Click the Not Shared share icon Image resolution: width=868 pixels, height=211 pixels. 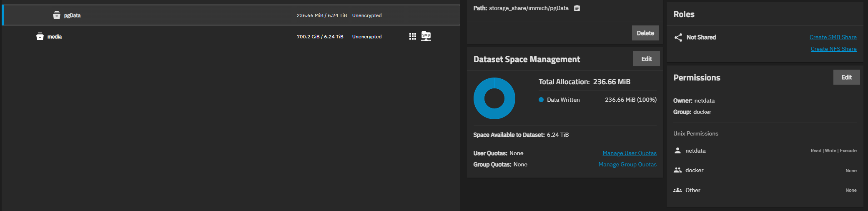click(678, 38)
